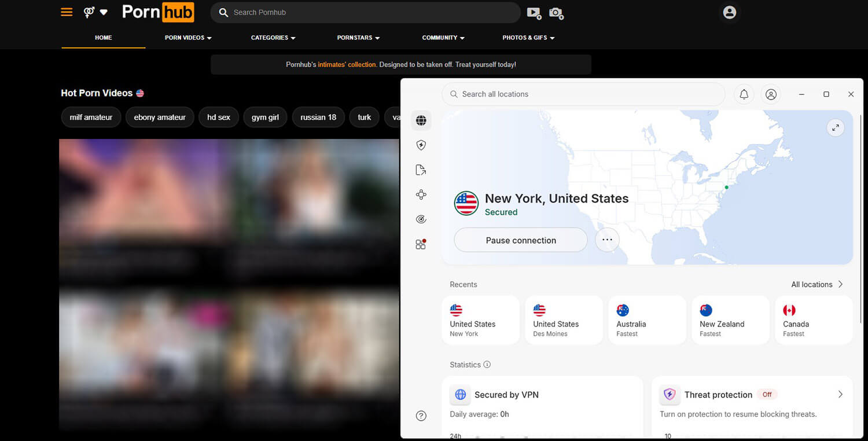The width and height of the screenshot is (868, 441).
Task: Open All locations with the chevron
Action: (817, 284)
